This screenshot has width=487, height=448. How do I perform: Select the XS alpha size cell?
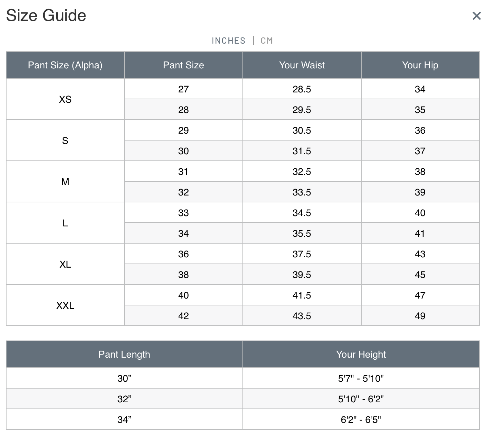click(65, 99)
